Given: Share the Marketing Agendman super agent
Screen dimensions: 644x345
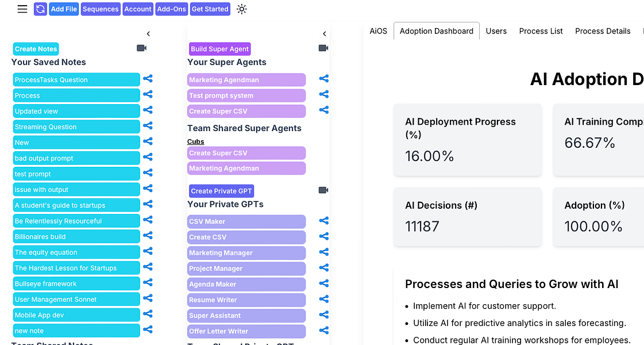Looking at the screenshot, I should [x=324, y=79].
